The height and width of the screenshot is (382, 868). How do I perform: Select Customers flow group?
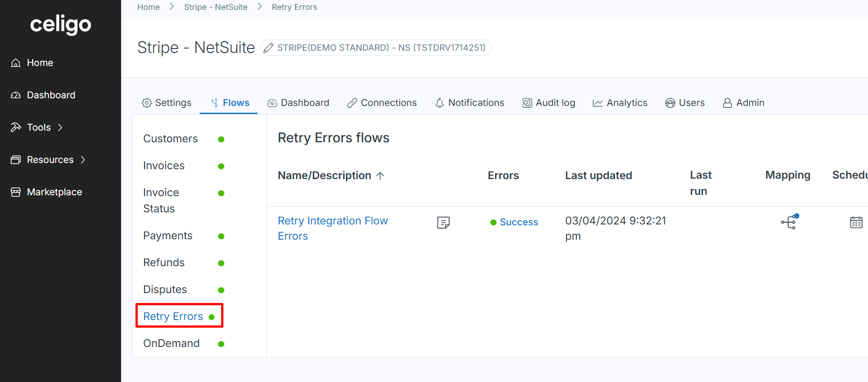coord(170,139)
